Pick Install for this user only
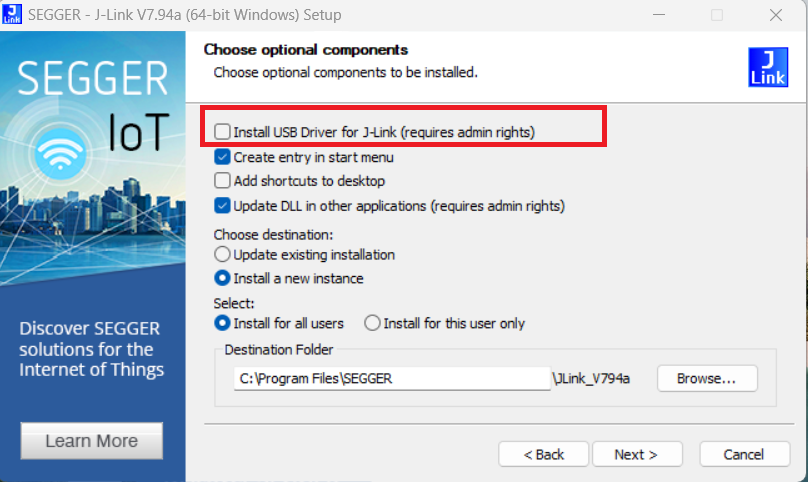The image size is (808, 482). [372, 323]
